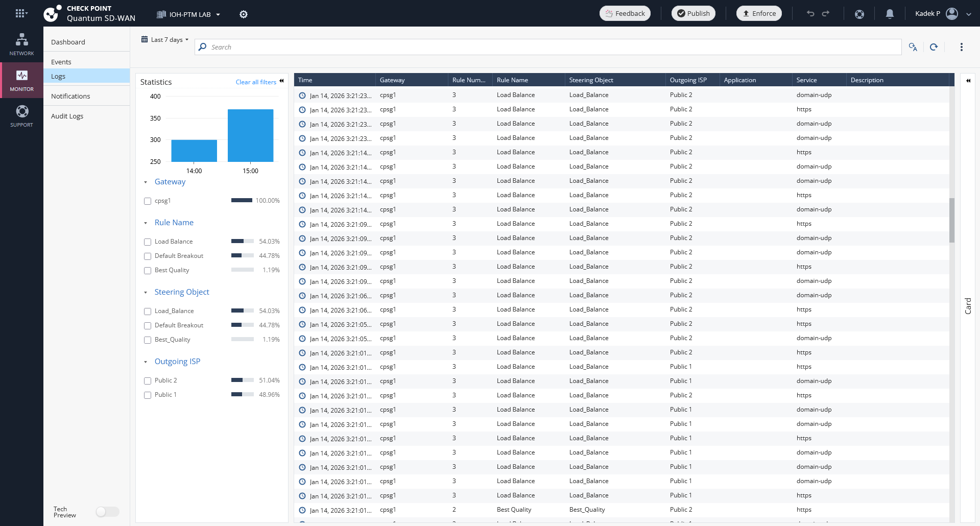The width and height of the screenshot is (980, 526).
Task: Open the three-dot options menu
Action: pos(961,47)
